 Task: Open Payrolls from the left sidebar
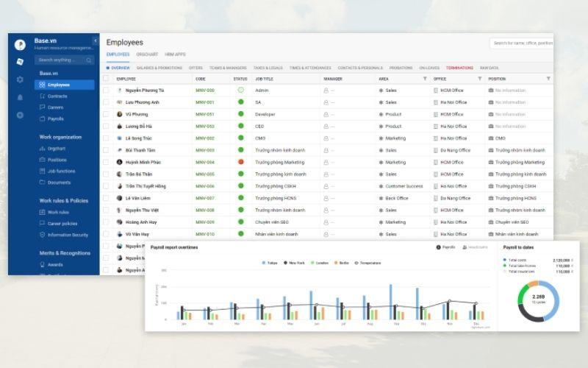point(56,118)
